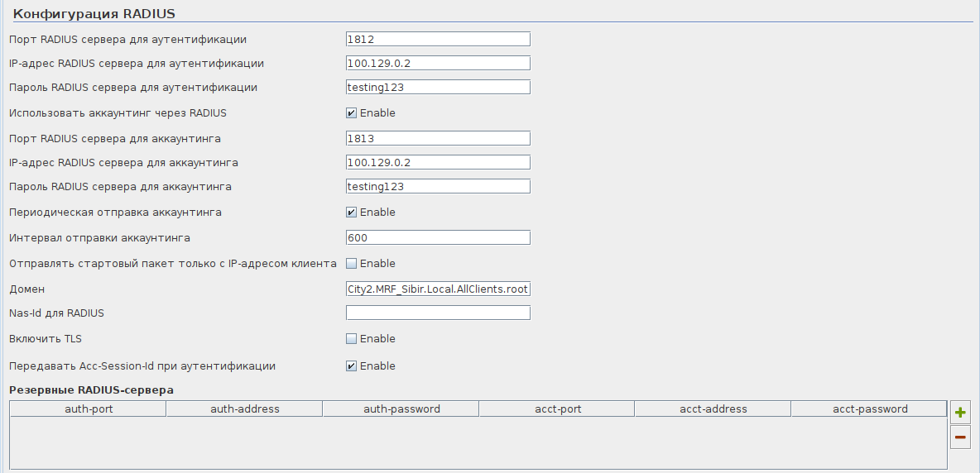Image resolution: width=980 pixels, height=473 pixels.
Task: Click the auth-address column header
Action: [244, 408]
